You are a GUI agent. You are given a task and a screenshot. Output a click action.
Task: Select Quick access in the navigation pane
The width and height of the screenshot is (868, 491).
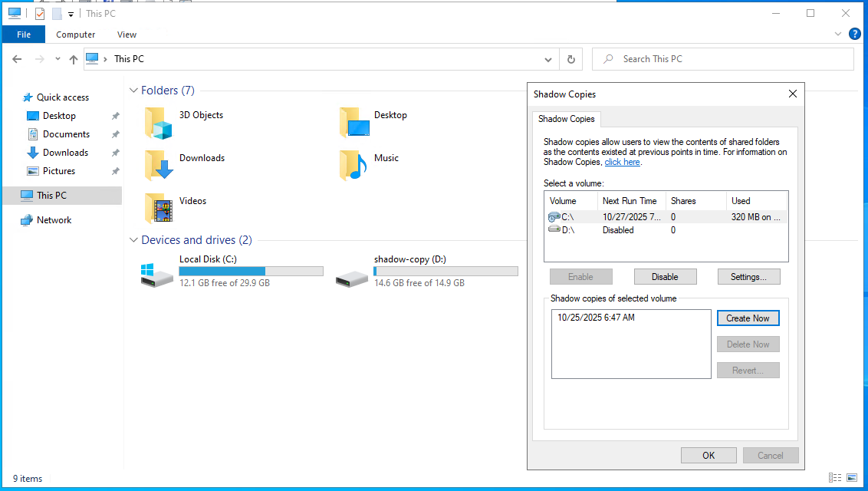63,97
